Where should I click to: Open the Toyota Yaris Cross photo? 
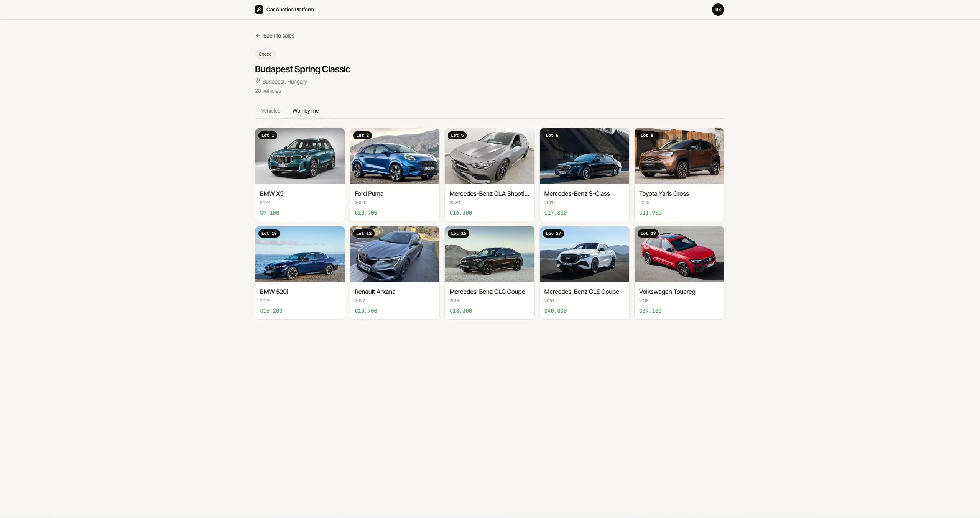coord(679,156)
